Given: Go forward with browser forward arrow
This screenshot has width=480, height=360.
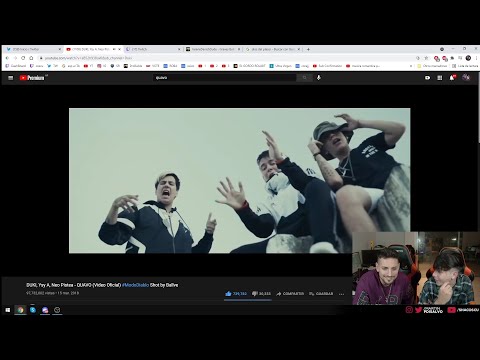Looking at the screenshot, I should 15,58.
